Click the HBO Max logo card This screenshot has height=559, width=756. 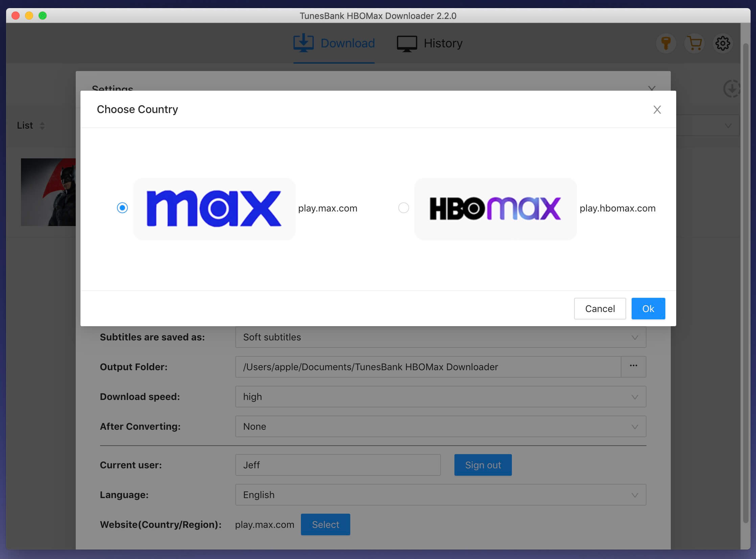tap(495, 209)
